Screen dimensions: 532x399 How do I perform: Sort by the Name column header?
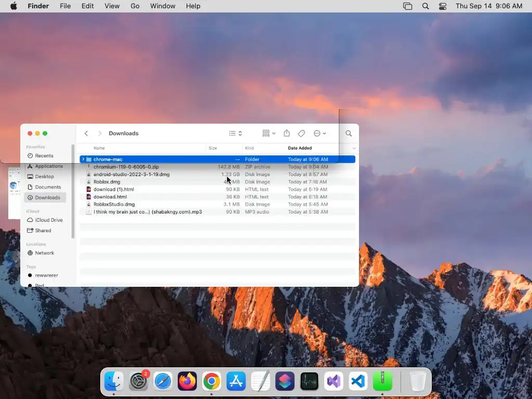[99, 148]
